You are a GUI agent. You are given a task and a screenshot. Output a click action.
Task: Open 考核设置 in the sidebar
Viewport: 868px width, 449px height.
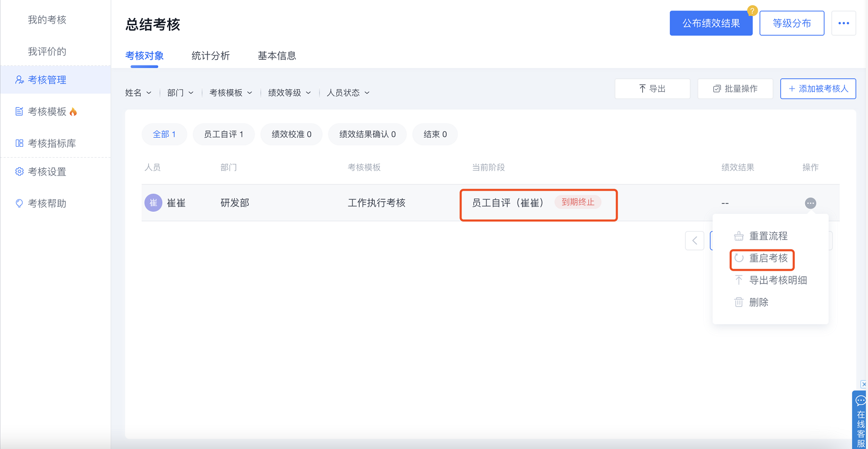click(47, 172)
